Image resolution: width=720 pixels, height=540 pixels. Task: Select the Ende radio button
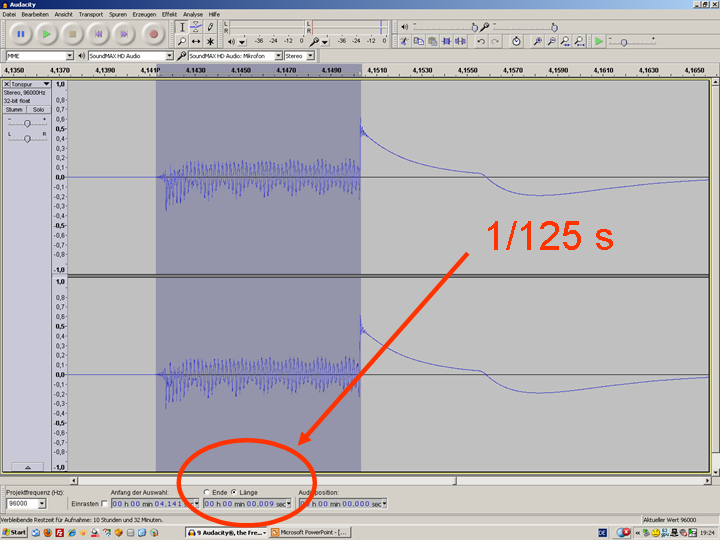point(206,493)
